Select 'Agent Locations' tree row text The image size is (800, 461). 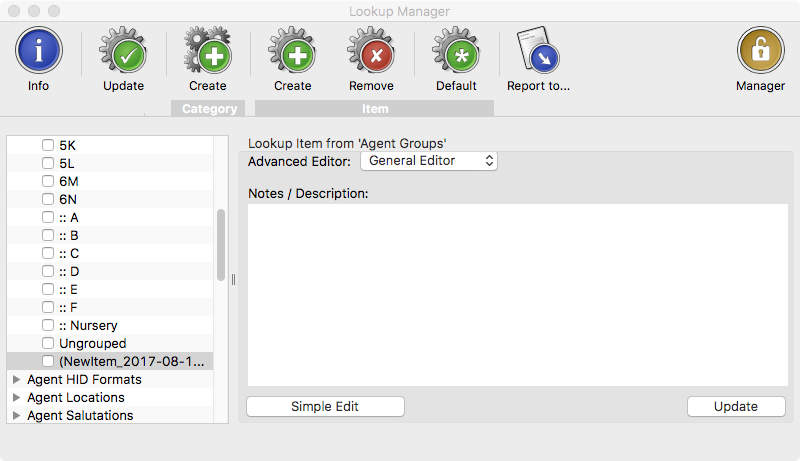tap(76, 397)
